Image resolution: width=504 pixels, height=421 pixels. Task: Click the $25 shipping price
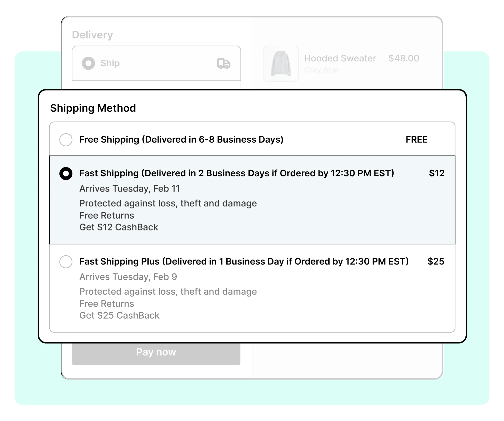click(436, 261)
